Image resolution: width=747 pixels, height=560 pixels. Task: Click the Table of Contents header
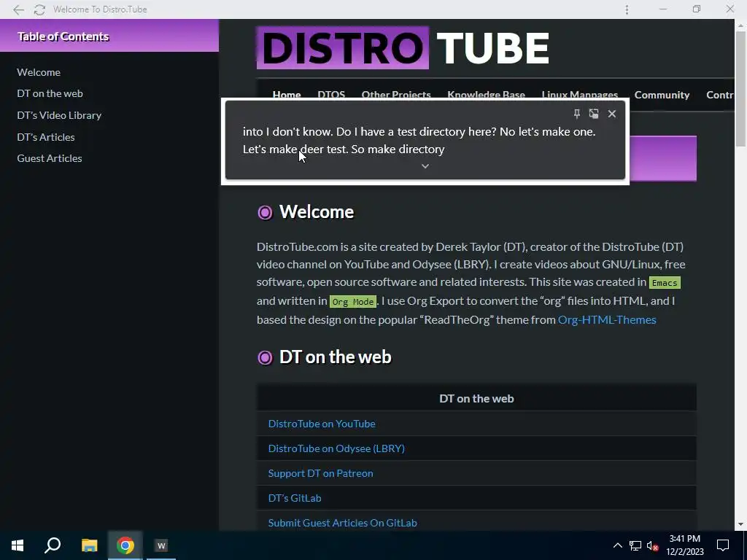(109, 36)
